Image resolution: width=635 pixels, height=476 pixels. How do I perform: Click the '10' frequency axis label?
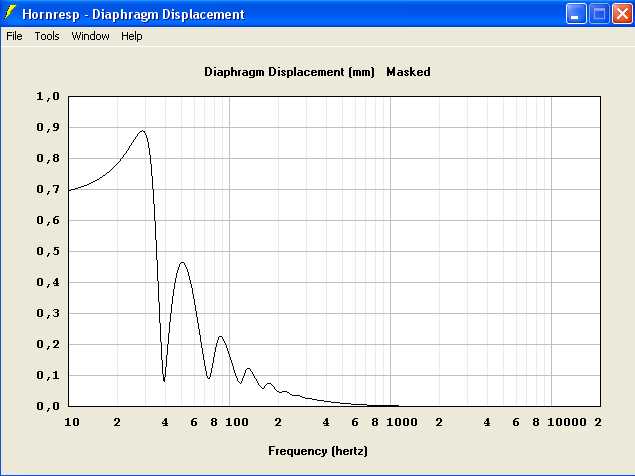tap(72, 422)
